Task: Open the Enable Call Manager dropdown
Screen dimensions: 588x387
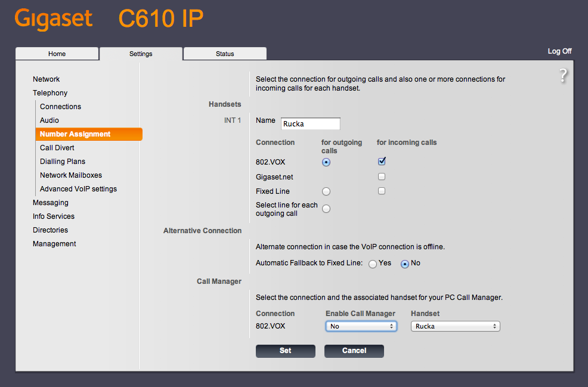Action: tap(361, 326)
